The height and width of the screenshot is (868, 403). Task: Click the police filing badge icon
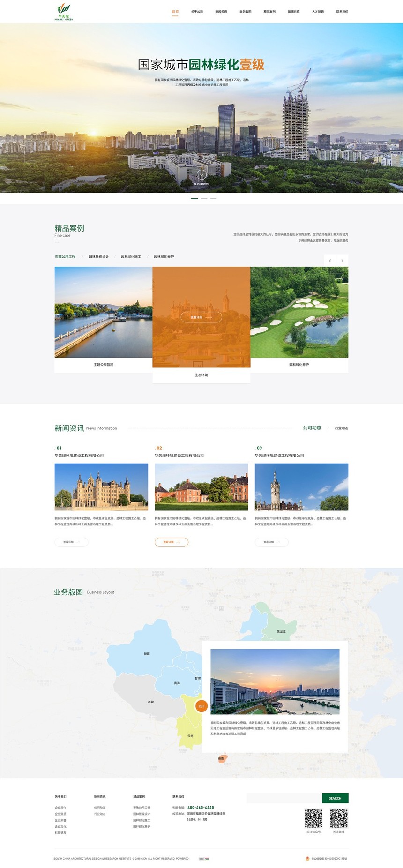(x=308, y=859)
